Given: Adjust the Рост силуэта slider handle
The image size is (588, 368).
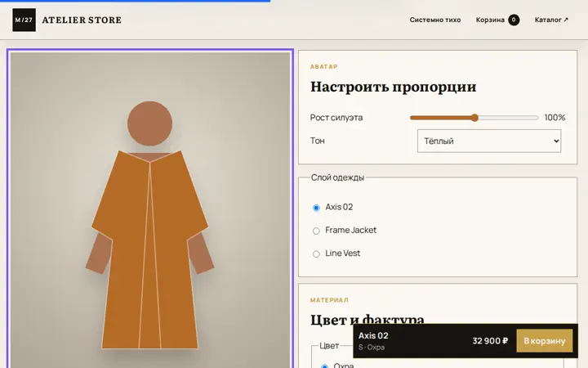Looking at the screenshot, I should [474, 118].
